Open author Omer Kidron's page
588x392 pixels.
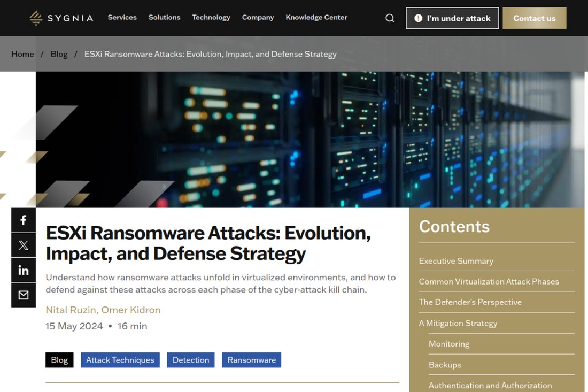pyautogui.click(x=131, y=310)
